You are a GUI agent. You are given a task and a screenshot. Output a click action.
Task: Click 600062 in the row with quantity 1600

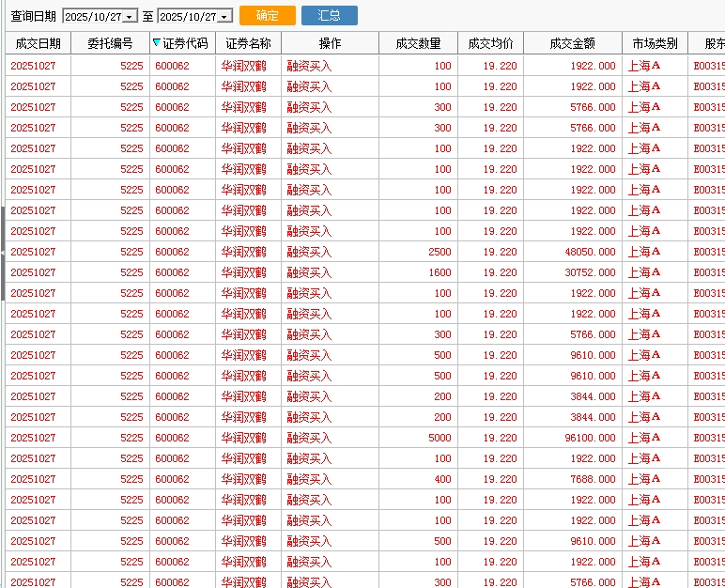tap(172, 272)
